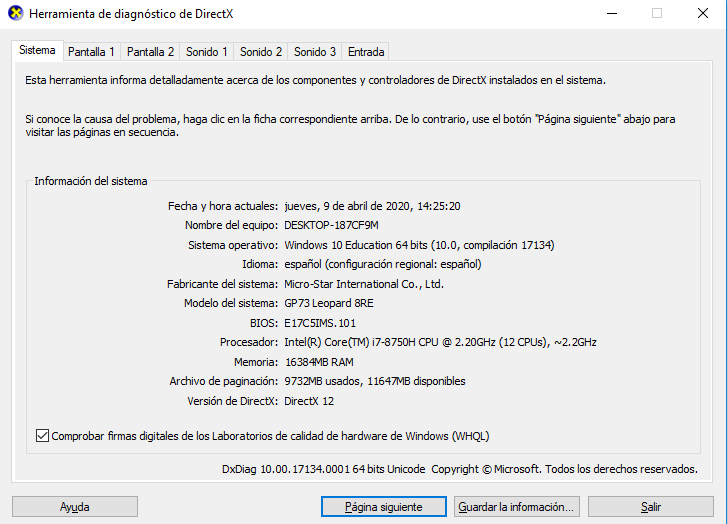The image size is (728, 524).
Task: Click the Fabricante del sistema: label
Action: pyautogui.click(x=222, y=284)
